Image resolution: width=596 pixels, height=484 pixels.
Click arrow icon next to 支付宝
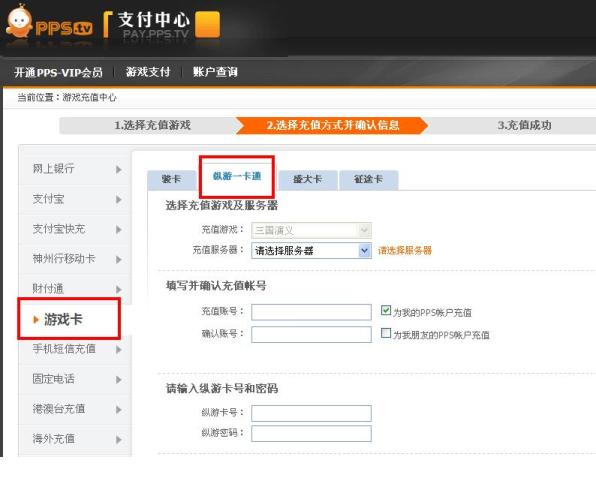[119, 200]
